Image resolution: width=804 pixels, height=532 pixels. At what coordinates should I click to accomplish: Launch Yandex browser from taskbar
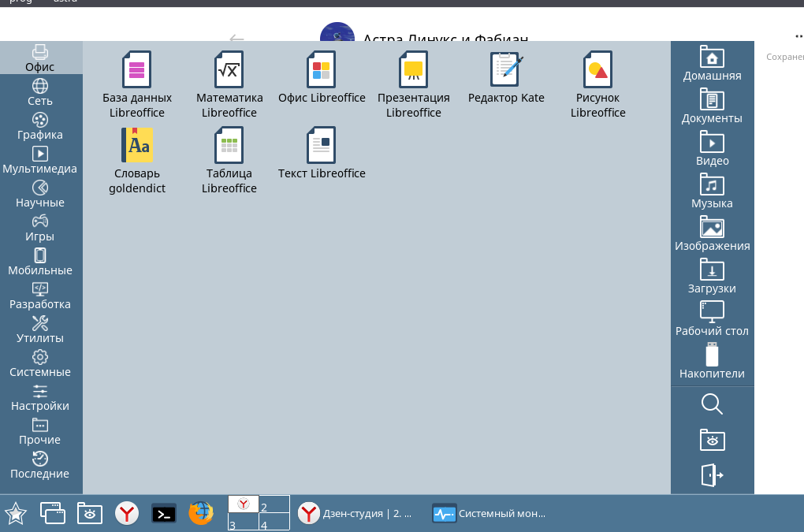[127, 514]
